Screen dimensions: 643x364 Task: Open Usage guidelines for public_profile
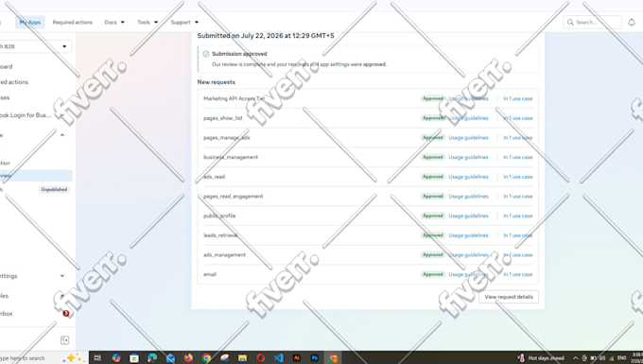468,216
